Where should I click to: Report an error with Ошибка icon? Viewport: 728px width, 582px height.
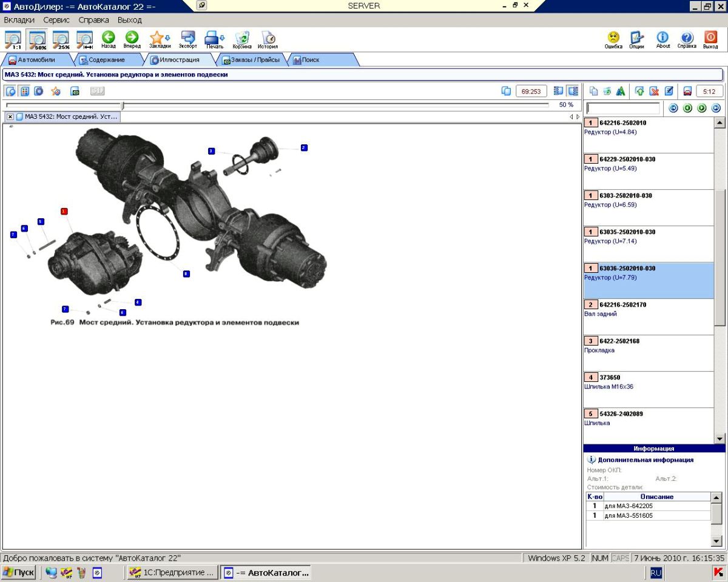coord(613,40)
